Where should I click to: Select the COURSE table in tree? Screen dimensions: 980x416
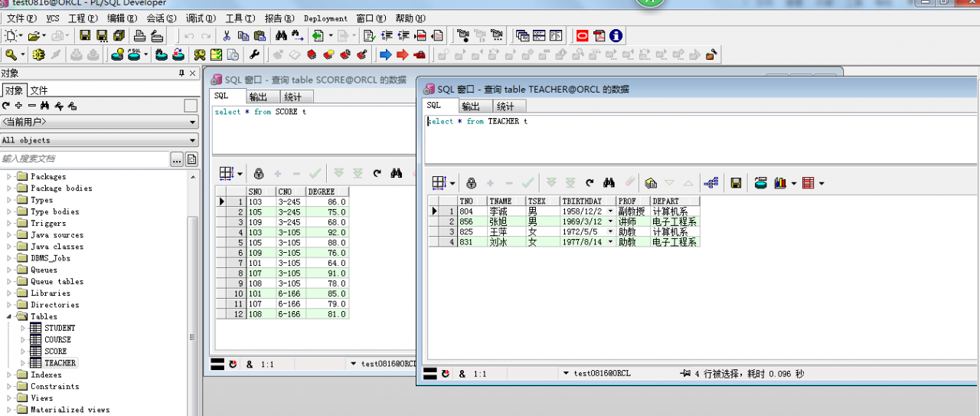pos(57,339)
